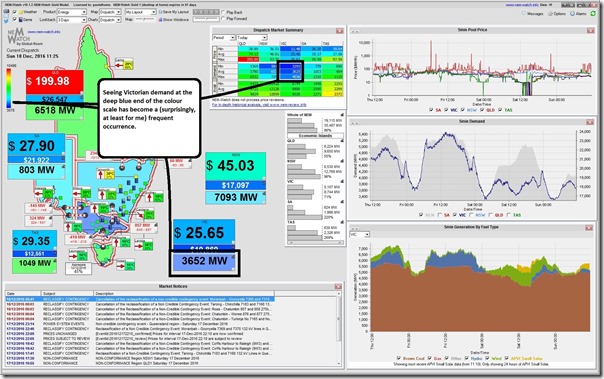
Task: Open the VIC region dropdown in generation chart
Action: click(359, 234)
